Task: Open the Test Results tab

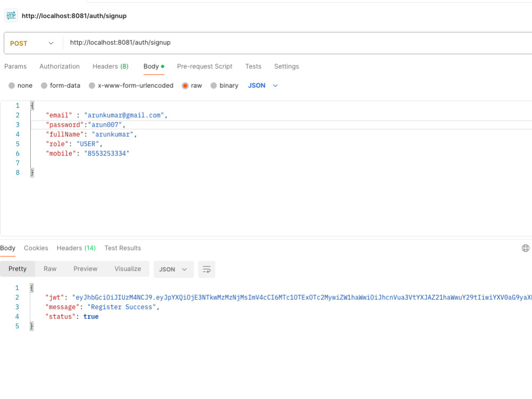Action: click(122, 248)
